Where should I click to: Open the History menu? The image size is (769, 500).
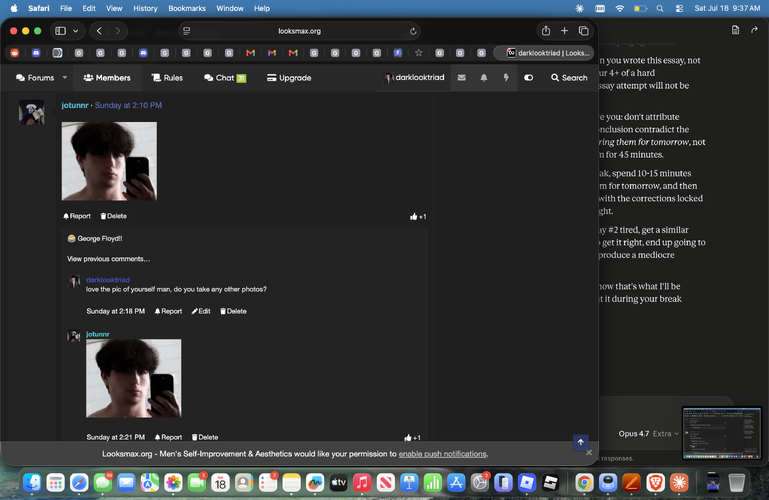point(145,8)
